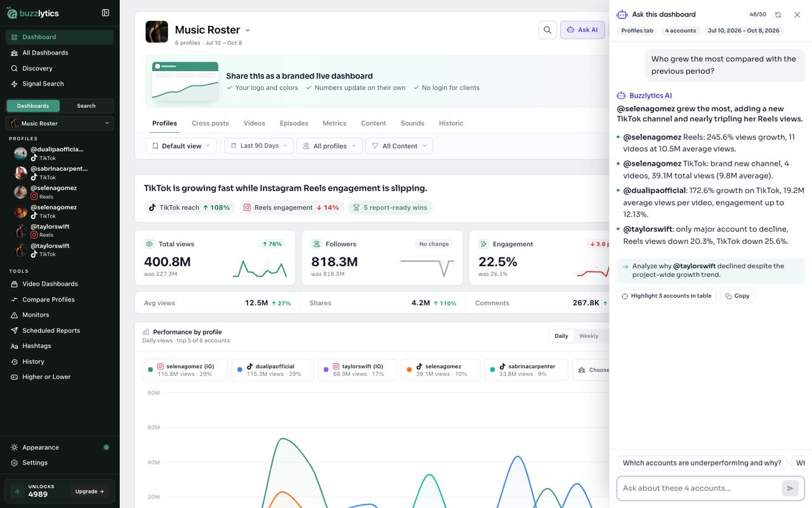
Task: Open the All profiles filter dropdown
Action: point(330,146)
